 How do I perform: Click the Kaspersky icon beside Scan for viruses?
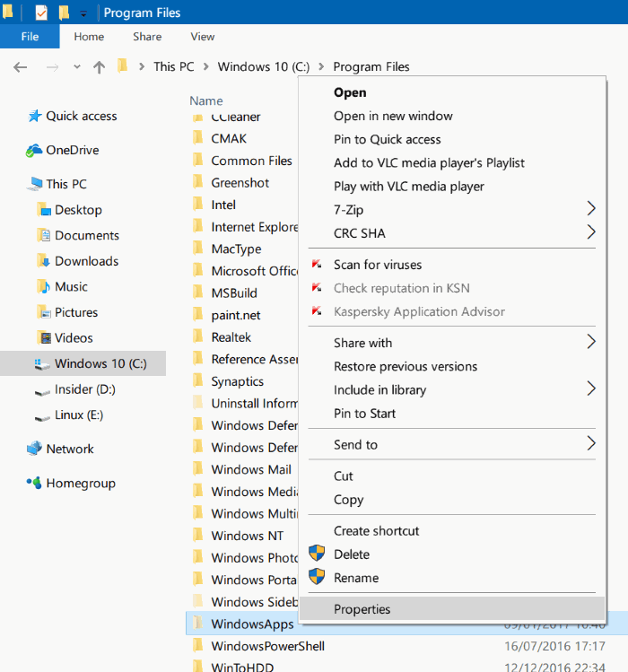(317, 264)
